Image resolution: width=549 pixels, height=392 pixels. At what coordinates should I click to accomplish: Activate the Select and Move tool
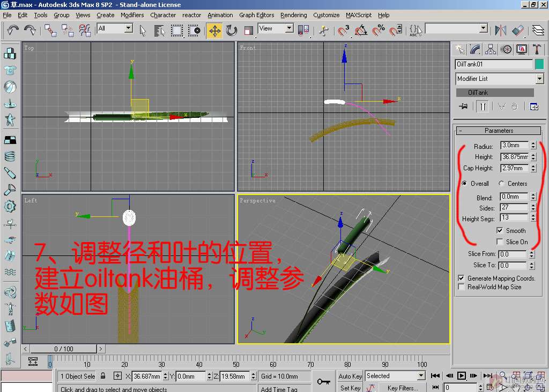pyautogui.click(x=214, y=31)
